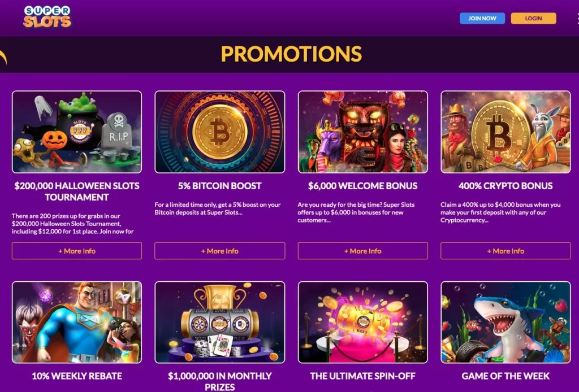Open the $6,000 Welcome Bonus image
Image resolution: width=579 pixels, height=392 pixels.
(x=363, y=132)
